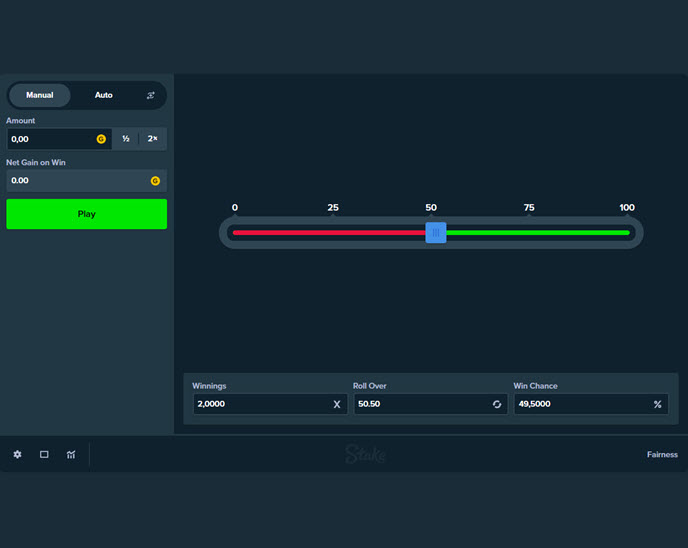Switch to the Manual betting tab
The width and height of the screenshot is (688, 548).
40,95
